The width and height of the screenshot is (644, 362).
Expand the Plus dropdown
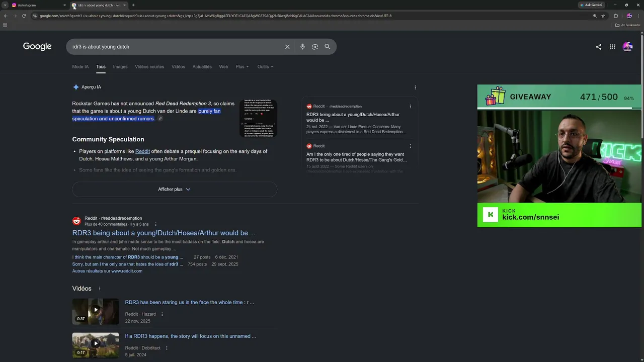click(x=242, y=67)
